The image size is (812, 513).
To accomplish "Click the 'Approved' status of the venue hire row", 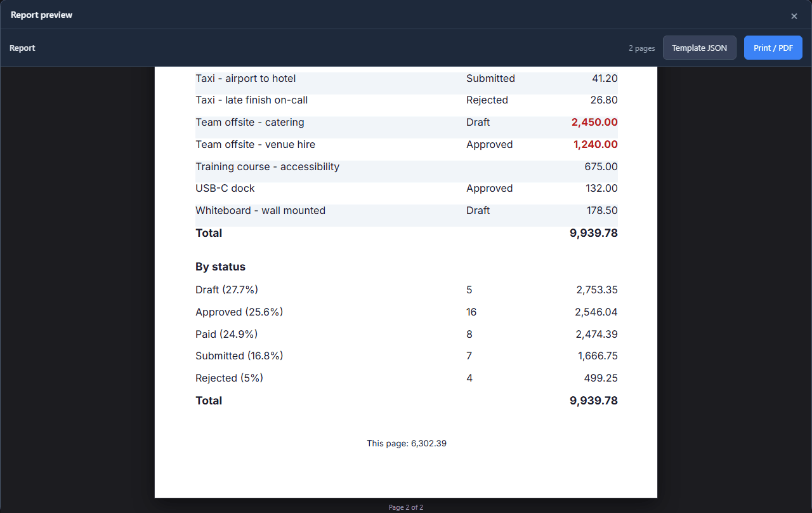I will click(x=489, y=144).
